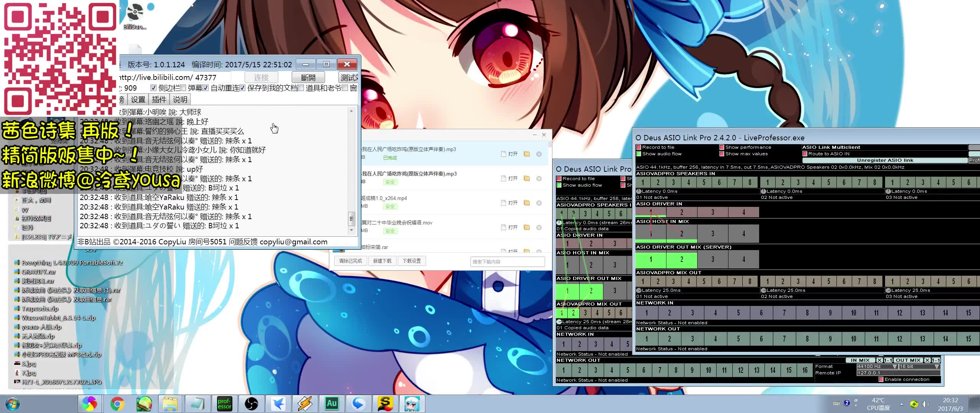Click 打开 for the first mp3 download
Screen dimensions: 980x413
coord(510,154)
